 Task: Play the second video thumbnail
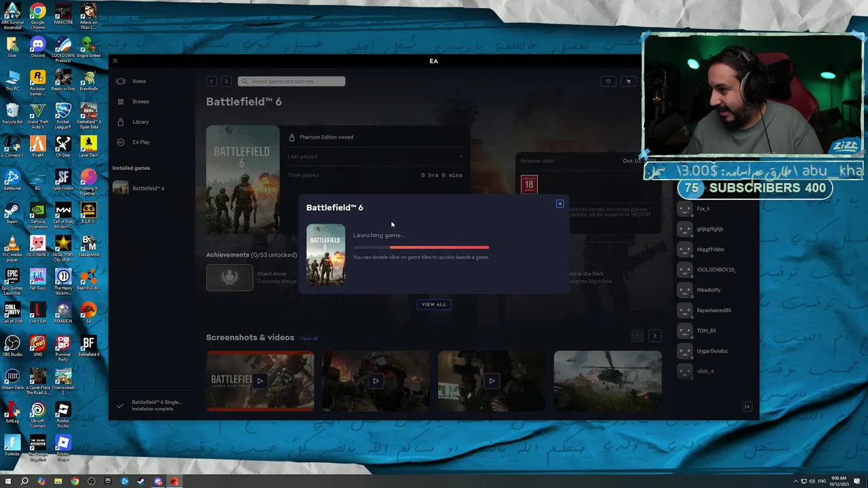pyautogui.click(x=376, y=380)
